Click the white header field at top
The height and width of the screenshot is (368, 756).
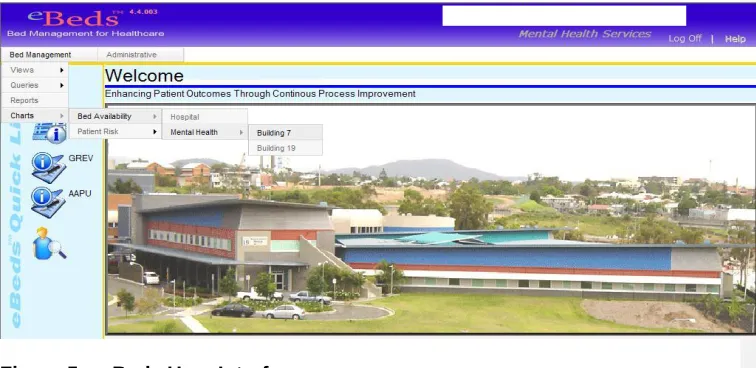click(564, 15)
